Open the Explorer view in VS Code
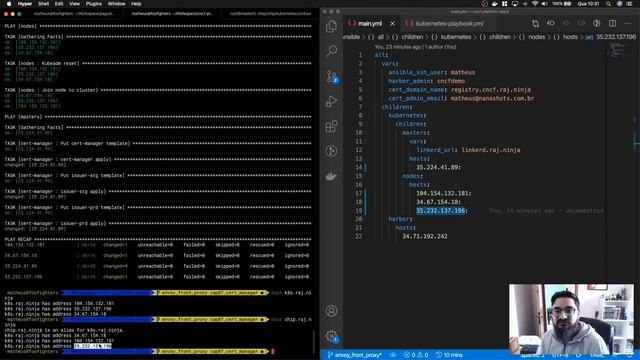The width and height of the screenshot is (640, 360). (331, 27)
